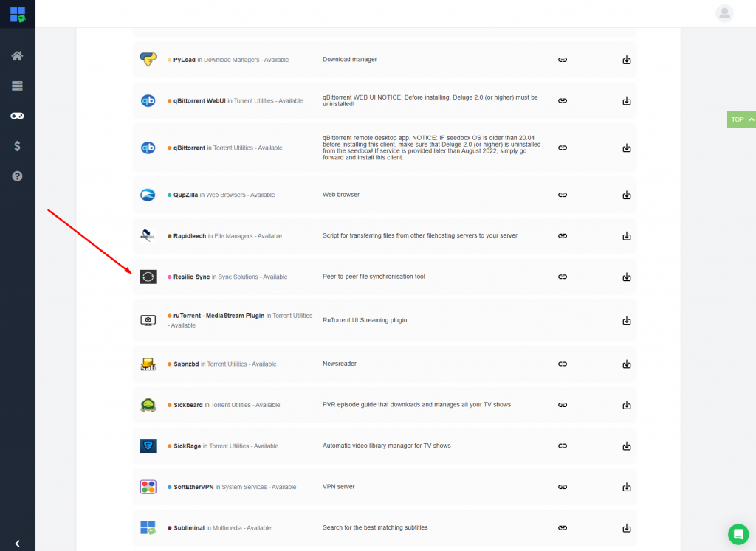Click the 'Download manager' description text
This screenshot has height=551, width=756.
pos(349,59)
